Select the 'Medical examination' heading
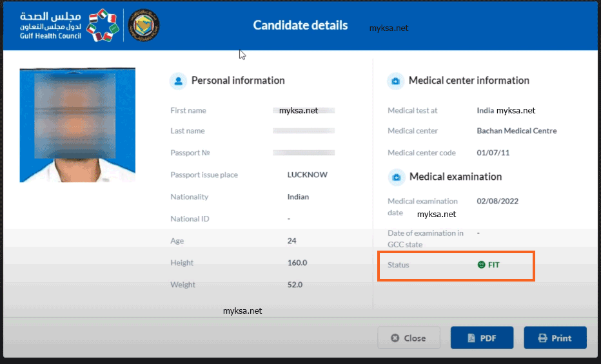 pyautogui.click(x=455, y=177)
